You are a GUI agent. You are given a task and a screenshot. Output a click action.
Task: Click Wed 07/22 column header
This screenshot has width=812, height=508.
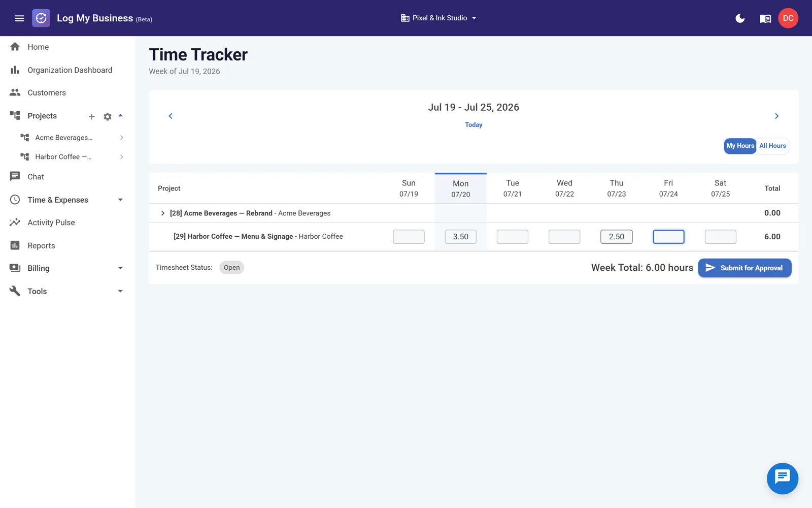(564, 188)
